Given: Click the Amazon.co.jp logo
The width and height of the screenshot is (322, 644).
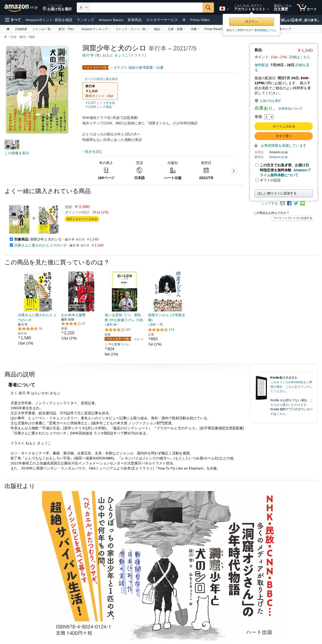Looking at the screenshot, I should click(21, 8).
